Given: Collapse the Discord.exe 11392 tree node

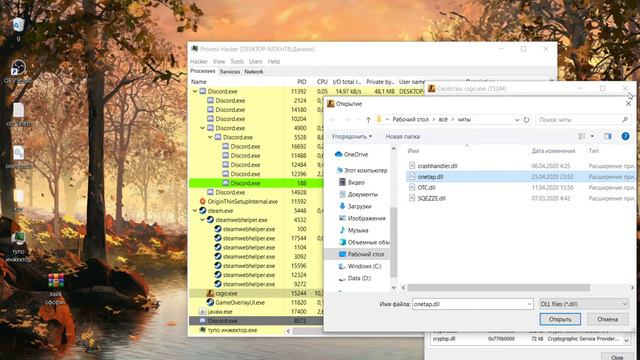Looking at the screenshot, I should pyautogui.click(x=195, y=91).
